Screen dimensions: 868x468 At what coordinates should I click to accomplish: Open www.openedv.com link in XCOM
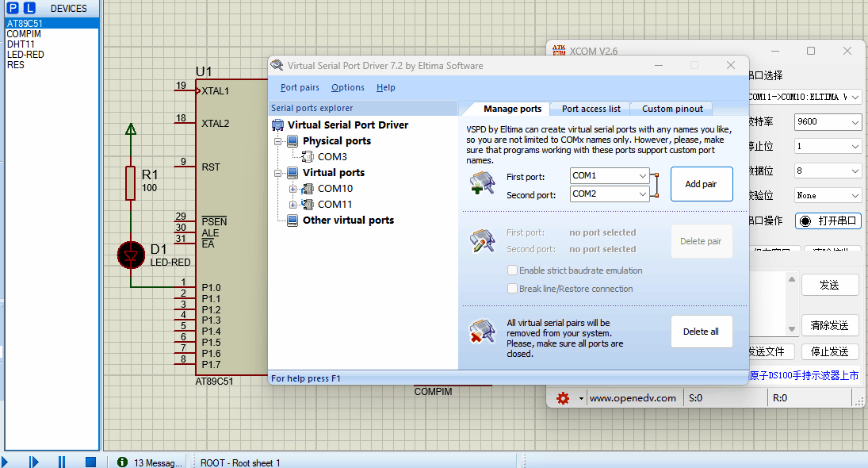pyautogui.click(x=633, y=398)
